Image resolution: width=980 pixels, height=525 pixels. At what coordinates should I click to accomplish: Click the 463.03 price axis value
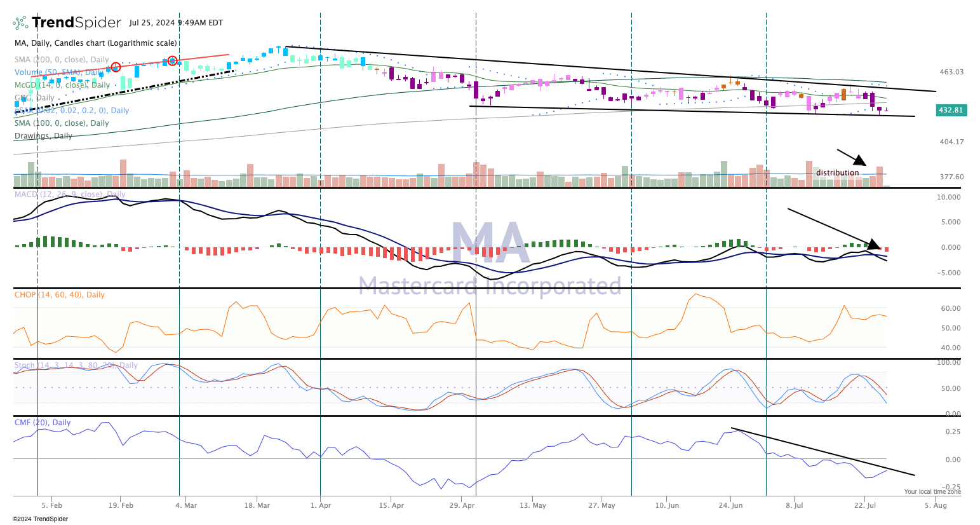coord(951,72)
